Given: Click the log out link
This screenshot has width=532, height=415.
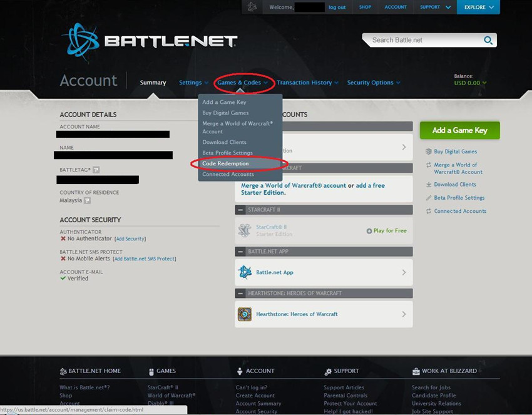Looking at the screenshot, I should (337, 8).
